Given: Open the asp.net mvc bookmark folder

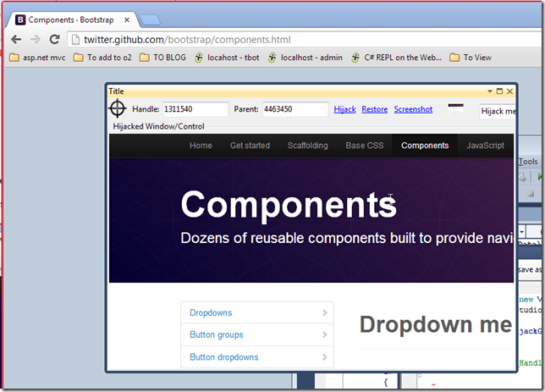Looking at the screenshot, I should tap(37, 58).
